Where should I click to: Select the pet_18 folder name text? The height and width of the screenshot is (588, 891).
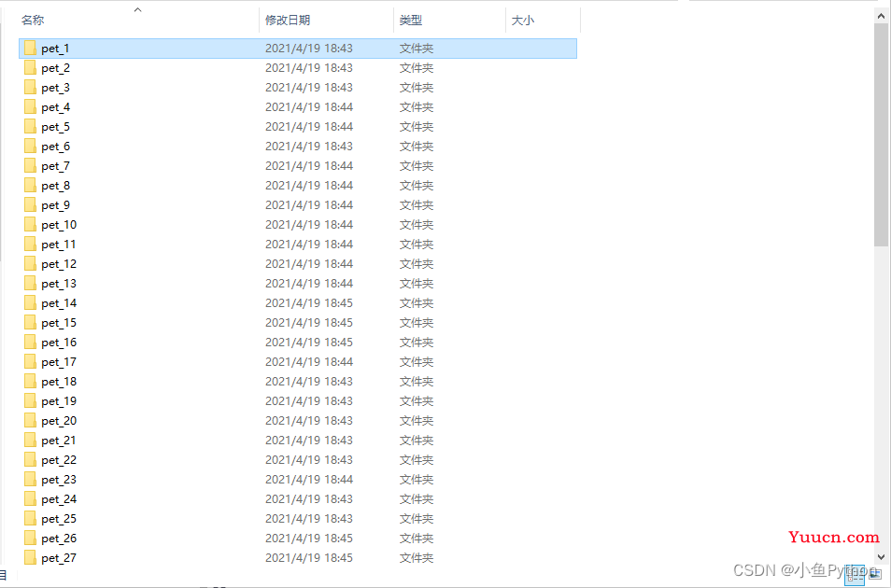click(x=59, y=382)
